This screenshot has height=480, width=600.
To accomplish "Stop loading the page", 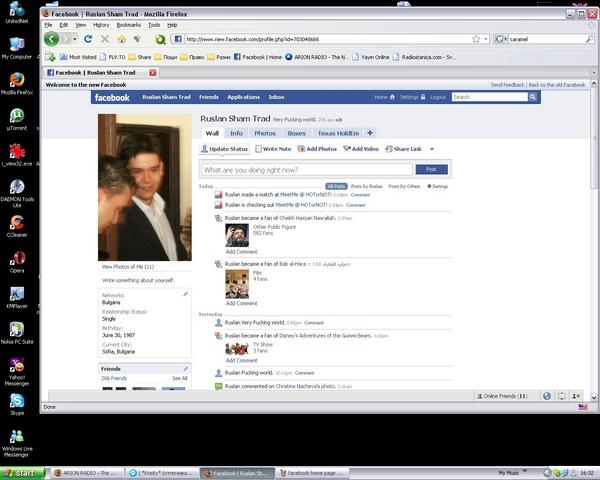I will tap(105, 39).
